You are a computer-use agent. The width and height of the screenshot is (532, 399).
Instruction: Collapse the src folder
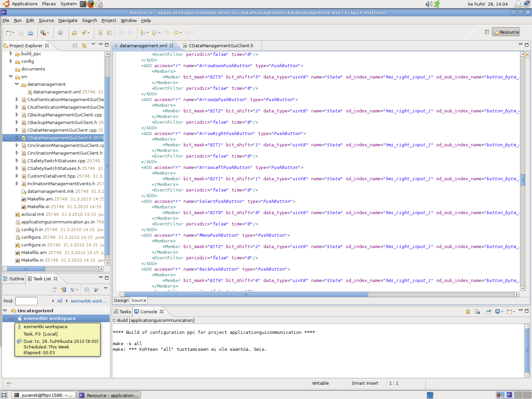(11, 76)
